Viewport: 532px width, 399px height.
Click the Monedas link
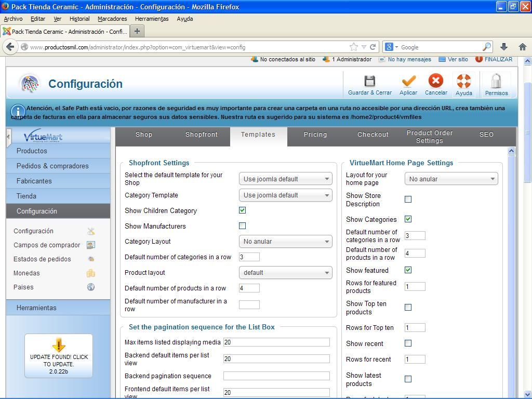point(26,273)
